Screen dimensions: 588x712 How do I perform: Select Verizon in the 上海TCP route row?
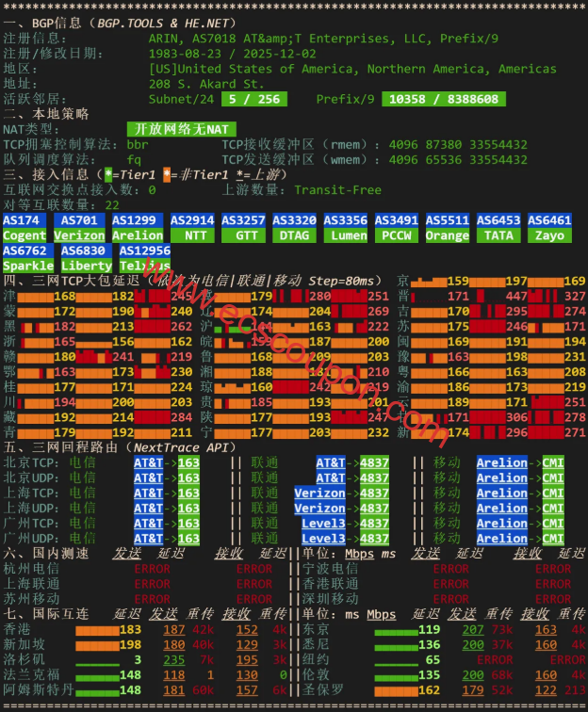319,494
